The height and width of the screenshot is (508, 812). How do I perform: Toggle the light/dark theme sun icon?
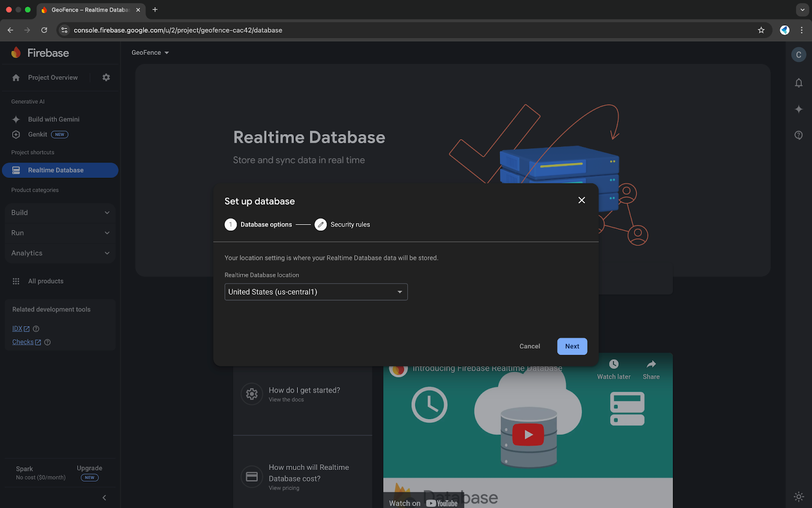point(798,496)
